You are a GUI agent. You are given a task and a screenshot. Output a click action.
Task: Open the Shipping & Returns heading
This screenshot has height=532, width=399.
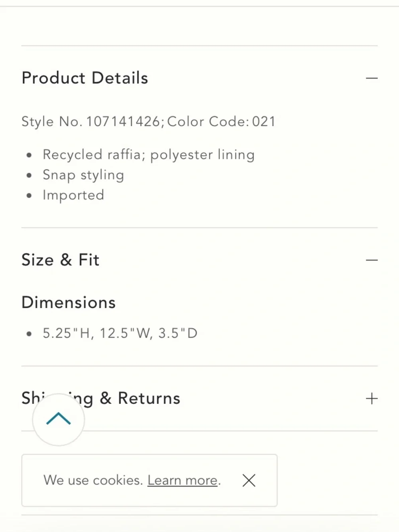click(101, 398)
